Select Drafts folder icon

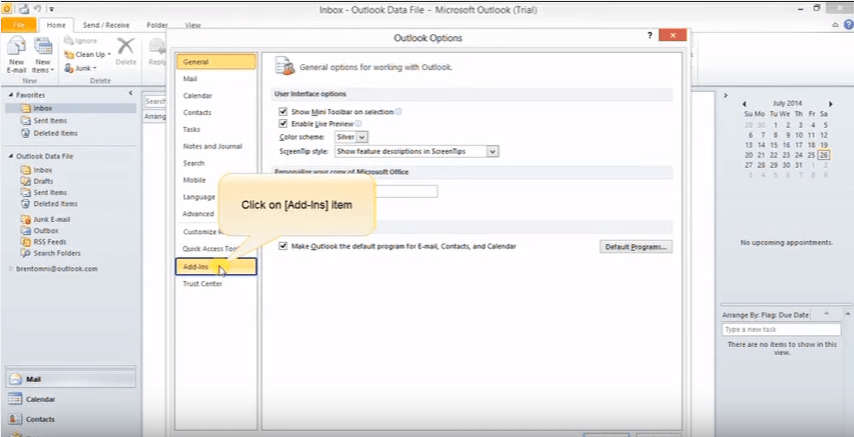pyautogui.click(x=25, y=181)
